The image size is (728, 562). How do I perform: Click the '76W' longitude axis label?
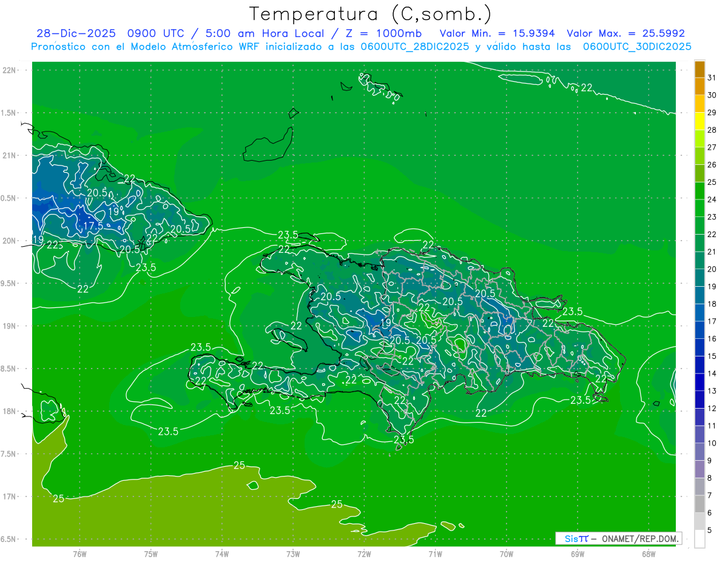[79, 554]
